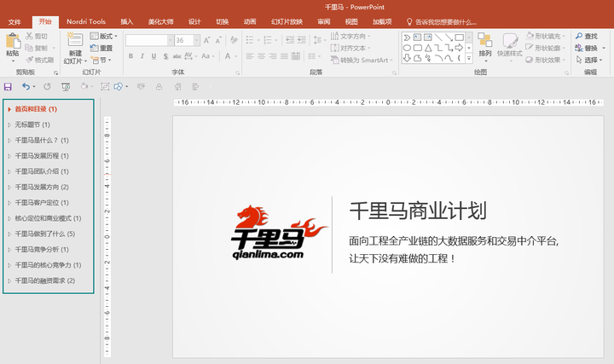Click the bullet list icon
This screenshot has height=364, width=614.
coord(249,39)
